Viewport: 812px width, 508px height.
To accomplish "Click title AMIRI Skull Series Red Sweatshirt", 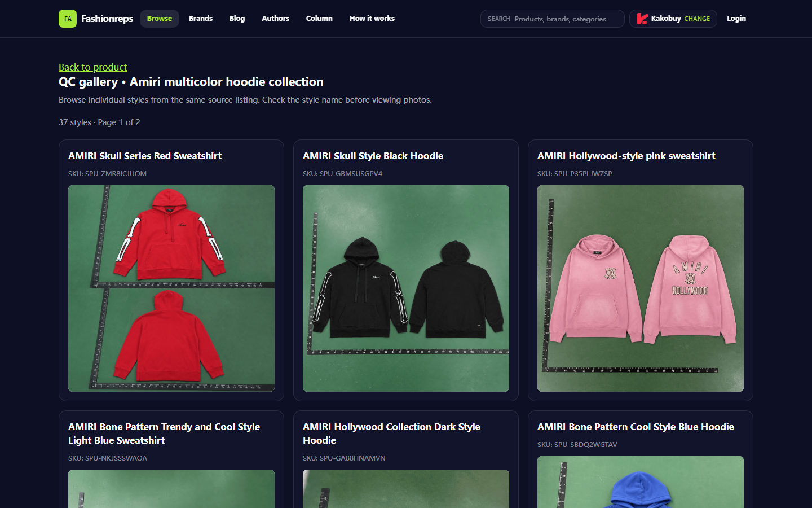I will (x=145, y=156).
